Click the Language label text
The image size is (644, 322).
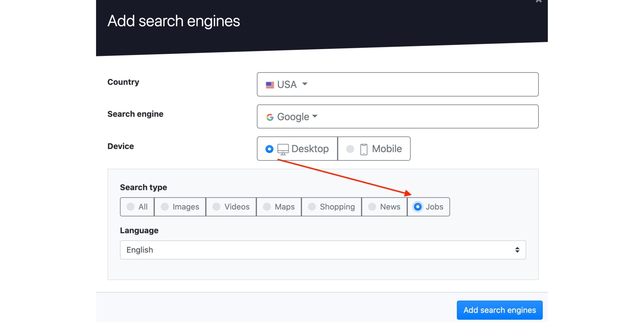[x=139, y=230]
